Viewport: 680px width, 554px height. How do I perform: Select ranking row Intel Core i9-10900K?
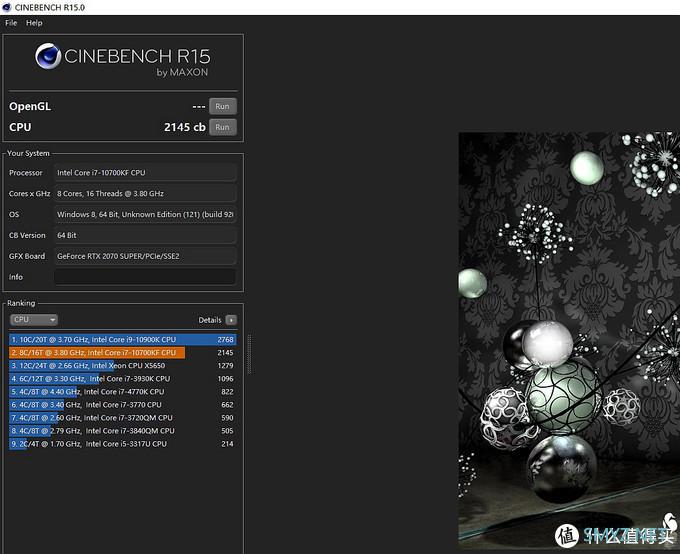pos(122,340)
